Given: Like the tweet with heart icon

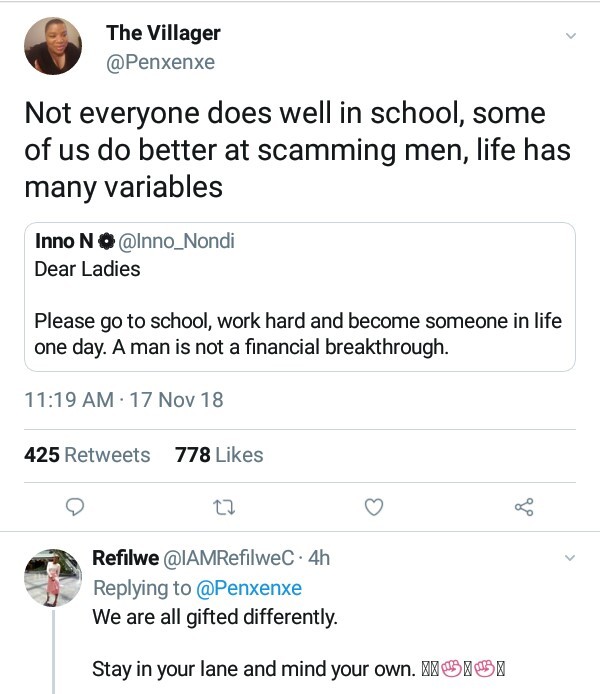Looking at the screenshot, I should 373,508.
